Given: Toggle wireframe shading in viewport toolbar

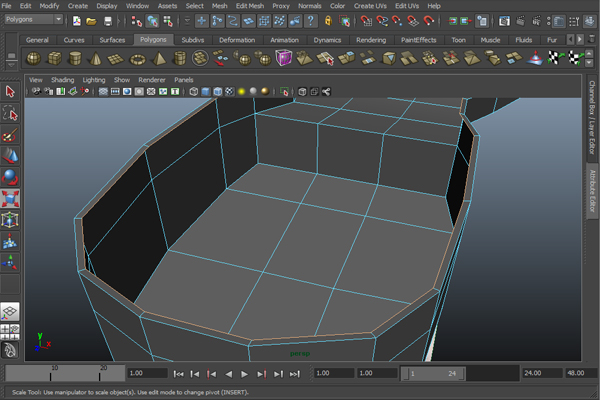Looking at the screenshot, I should [194, 91].
